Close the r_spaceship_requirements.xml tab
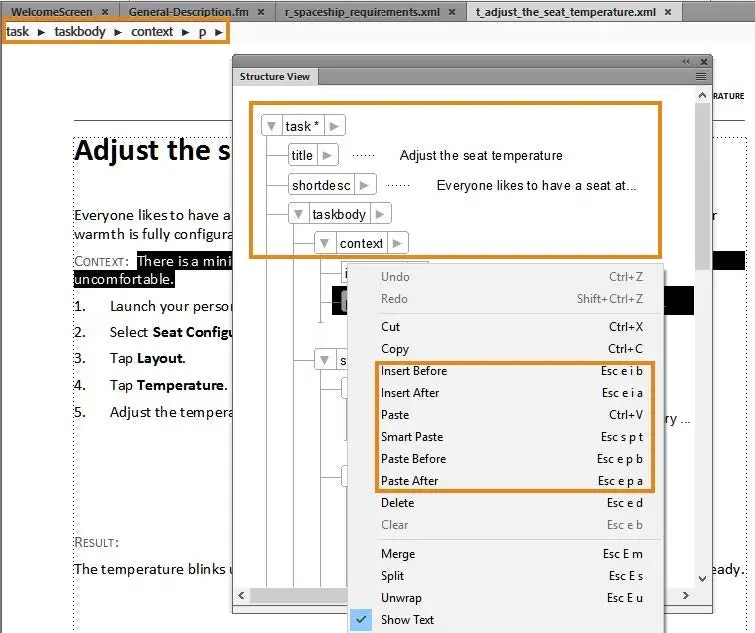The width and height of the screenshot is (755, 633). click(x=453, y=12)
